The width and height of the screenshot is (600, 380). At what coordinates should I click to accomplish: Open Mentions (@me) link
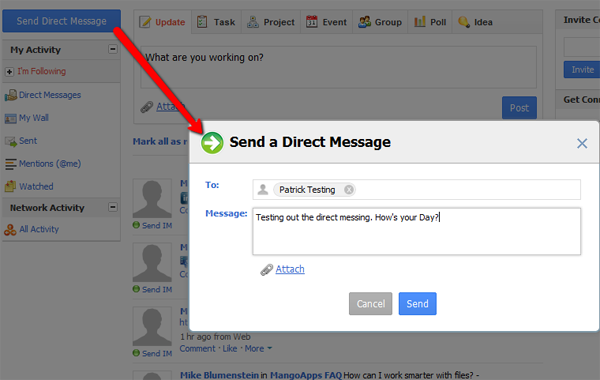pos(50,164)
